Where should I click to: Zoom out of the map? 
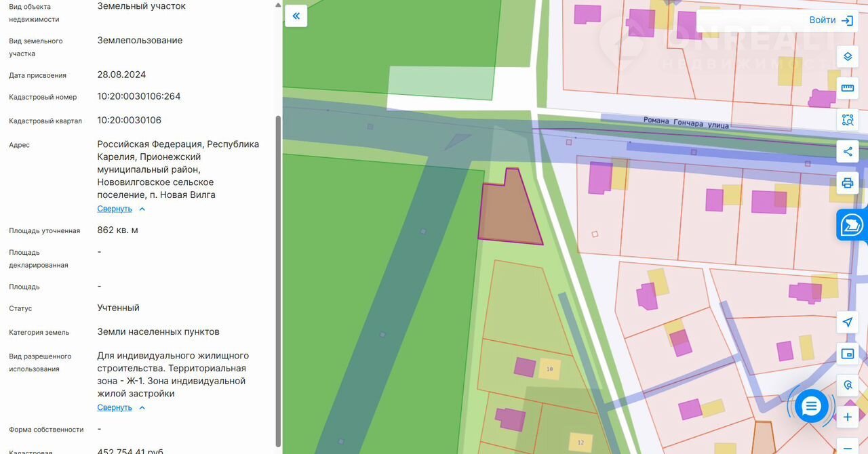[x=847, y=448]
